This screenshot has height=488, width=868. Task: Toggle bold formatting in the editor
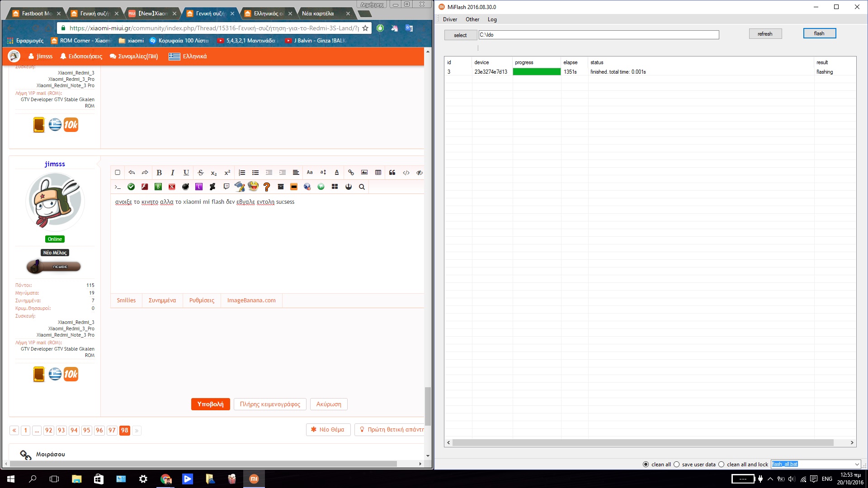coord(159,173)
